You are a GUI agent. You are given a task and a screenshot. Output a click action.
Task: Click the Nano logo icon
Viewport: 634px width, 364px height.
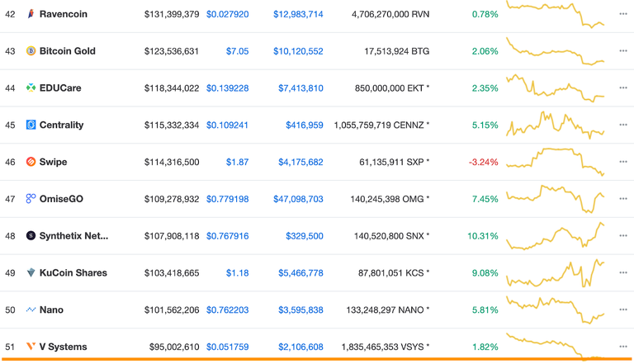coord(31,310)
